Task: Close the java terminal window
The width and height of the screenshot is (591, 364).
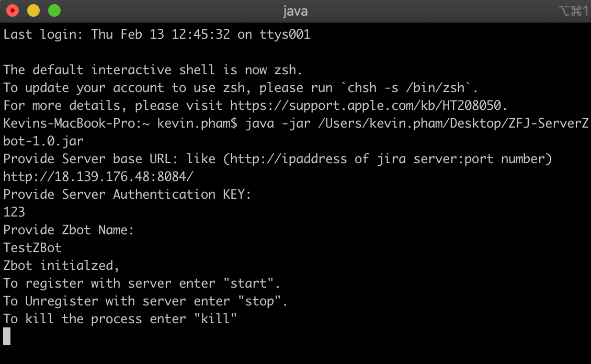Action: pos(12,10)
